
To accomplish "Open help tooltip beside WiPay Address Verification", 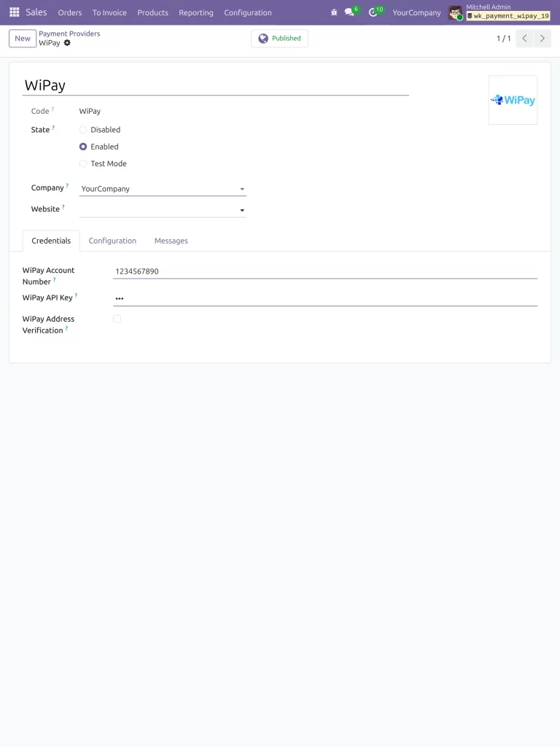I will (x=66, y=328).
